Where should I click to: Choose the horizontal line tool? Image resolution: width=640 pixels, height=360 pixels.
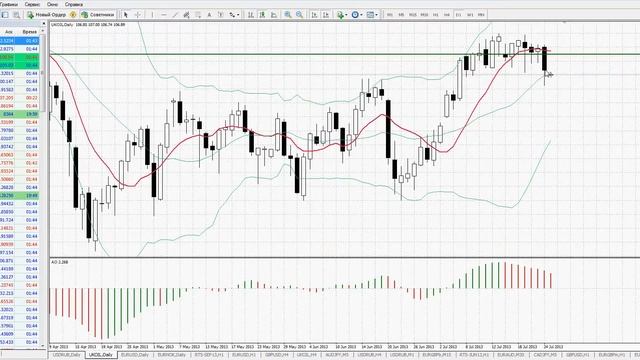click(x=164, y=15)
